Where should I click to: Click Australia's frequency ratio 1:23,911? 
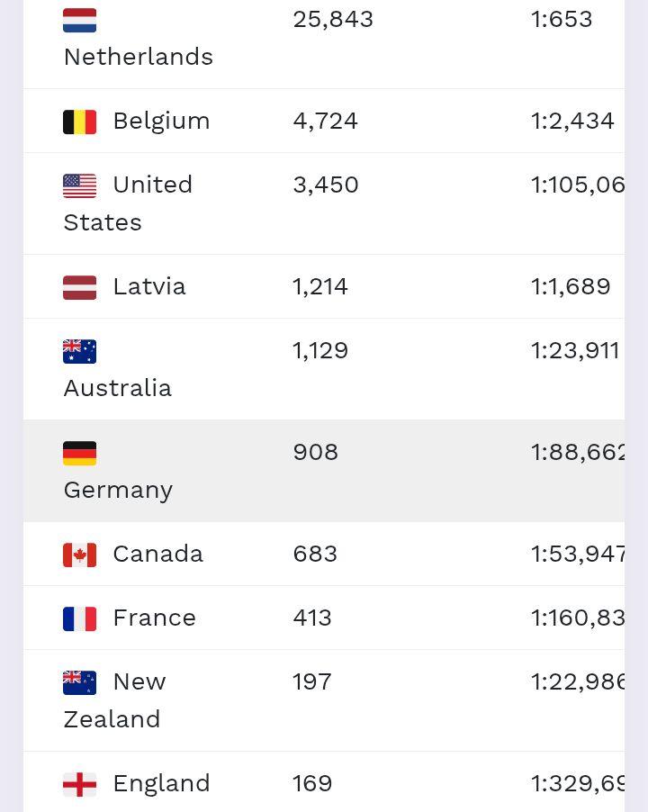pyautogui.click(x=575, y=350)
